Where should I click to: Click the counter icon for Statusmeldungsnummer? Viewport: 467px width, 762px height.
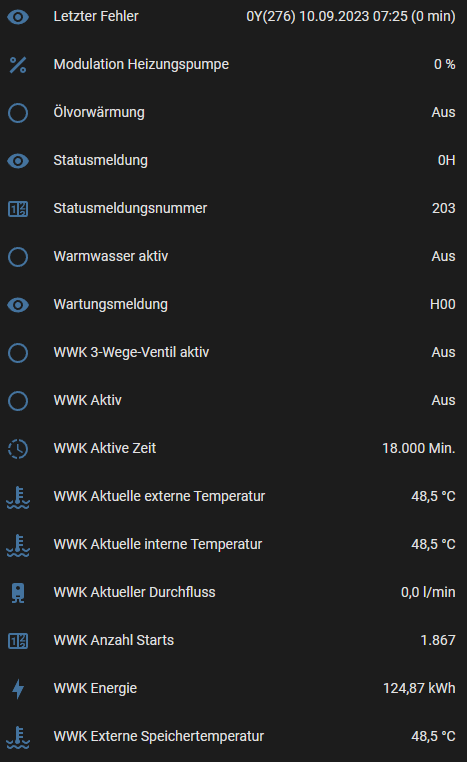[x=18, y=209]
